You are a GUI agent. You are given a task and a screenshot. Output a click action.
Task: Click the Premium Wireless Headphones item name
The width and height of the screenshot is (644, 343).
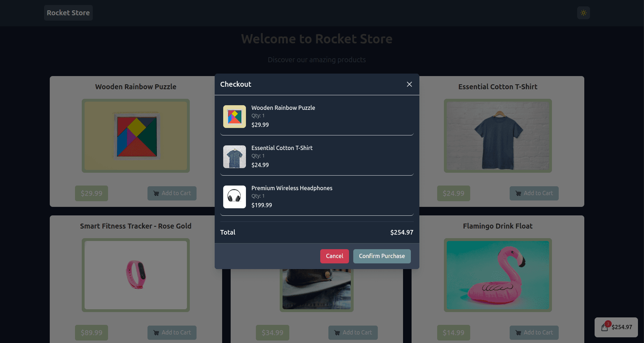(x=292, y=188)
